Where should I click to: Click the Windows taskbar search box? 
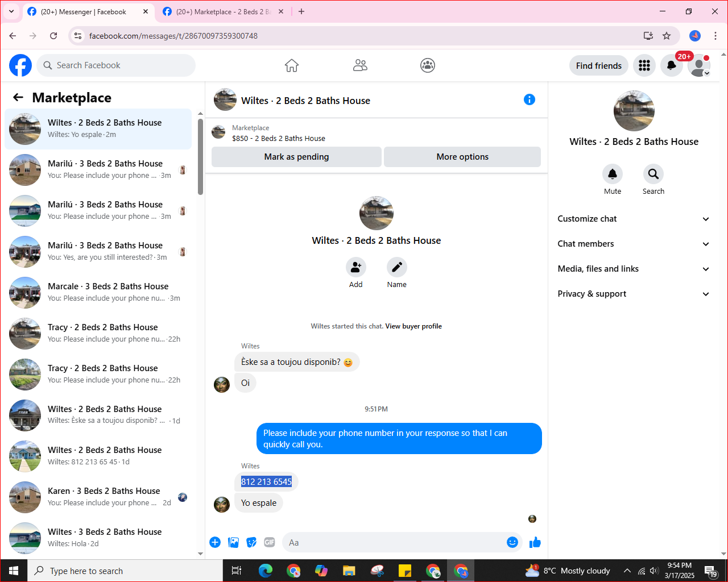click(125, 571)
